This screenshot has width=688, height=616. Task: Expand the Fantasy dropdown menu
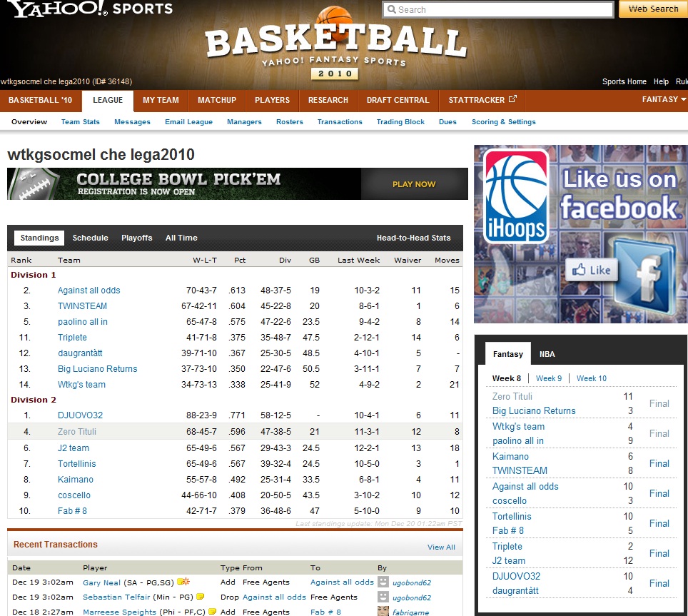664,100
